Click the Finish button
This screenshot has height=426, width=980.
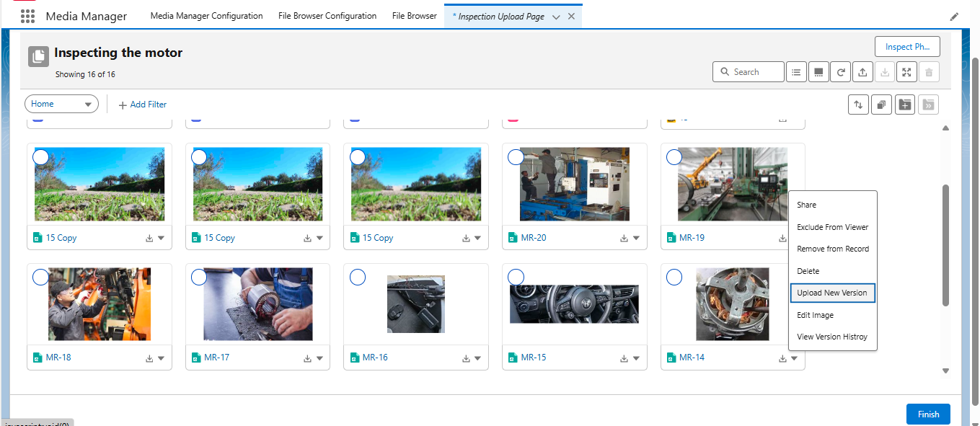[x=928, y=414]
